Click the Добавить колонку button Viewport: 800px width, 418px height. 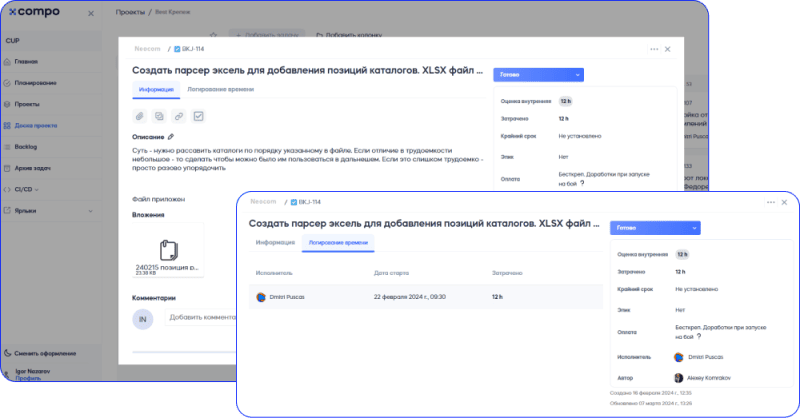click(x=349, y=35)
